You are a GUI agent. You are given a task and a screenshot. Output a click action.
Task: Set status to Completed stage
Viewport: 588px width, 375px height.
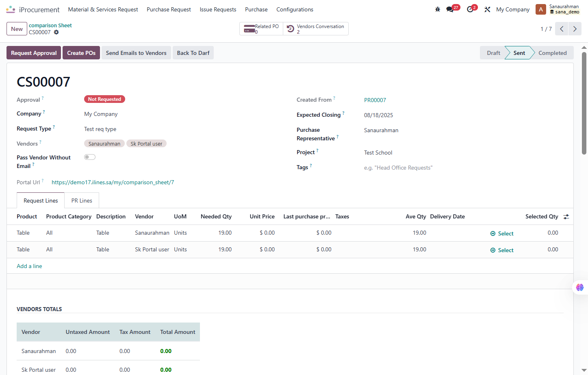point(552,53)
